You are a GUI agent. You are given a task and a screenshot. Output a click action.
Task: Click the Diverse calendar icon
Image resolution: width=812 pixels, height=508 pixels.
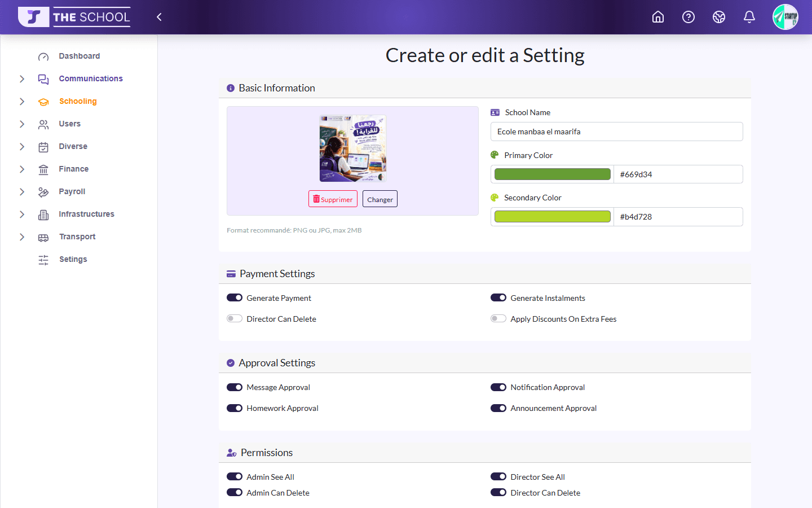coord(43,147)
